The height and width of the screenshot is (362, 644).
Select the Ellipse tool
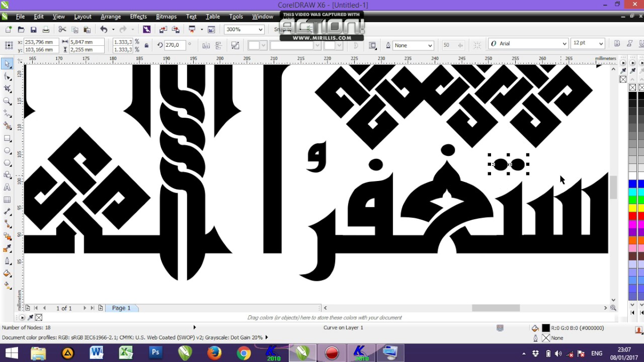point(7,150)
